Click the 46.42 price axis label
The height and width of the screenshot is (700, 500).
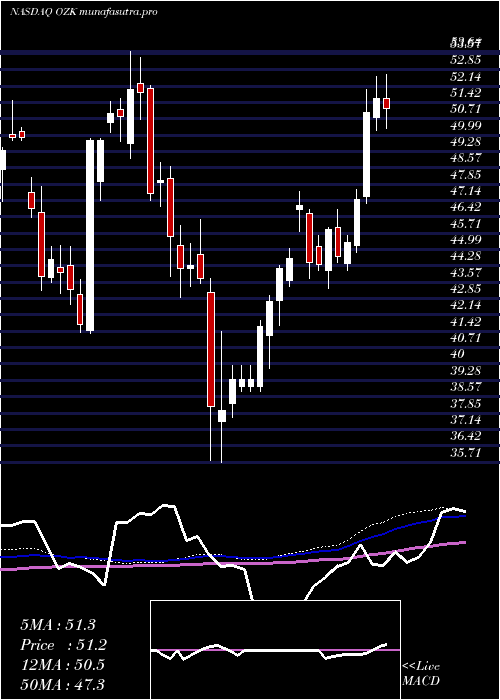466,207
